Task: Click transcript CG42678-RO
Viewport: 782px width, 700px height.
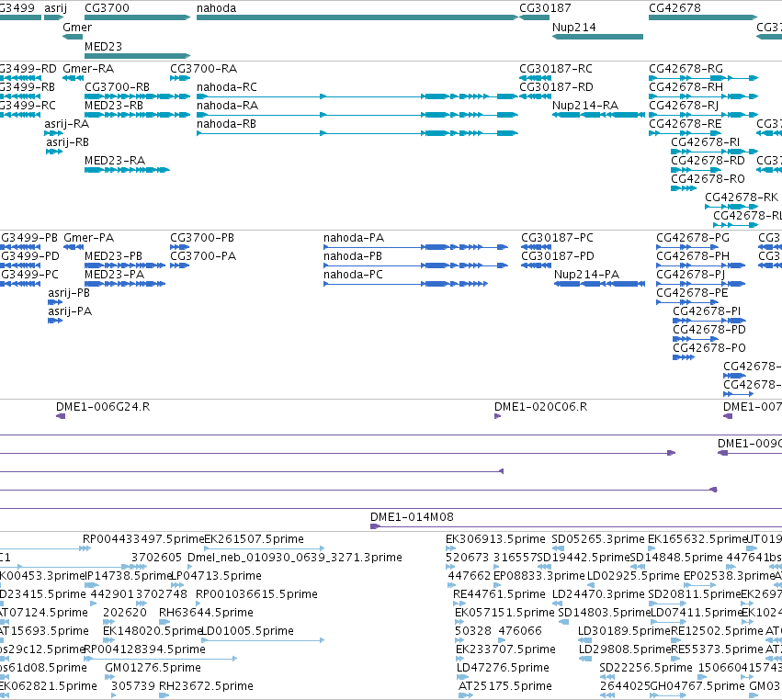Action: click(x=684, y=188)
